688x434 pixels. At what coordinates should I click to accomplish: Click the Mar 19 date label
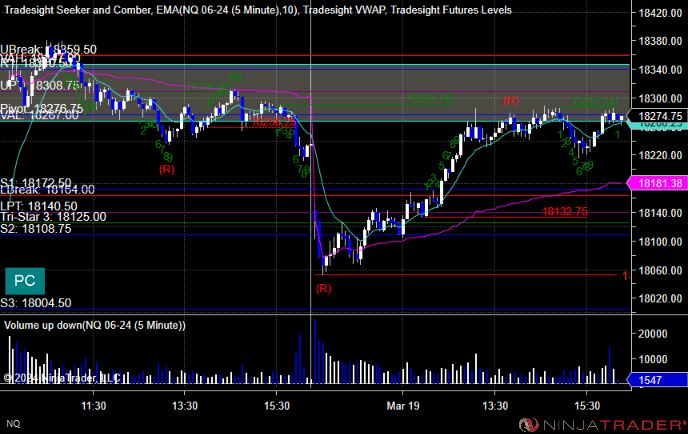pos(403,406)
